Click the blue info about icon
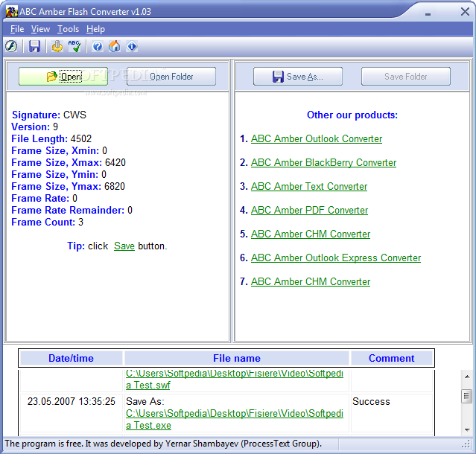 132,46
